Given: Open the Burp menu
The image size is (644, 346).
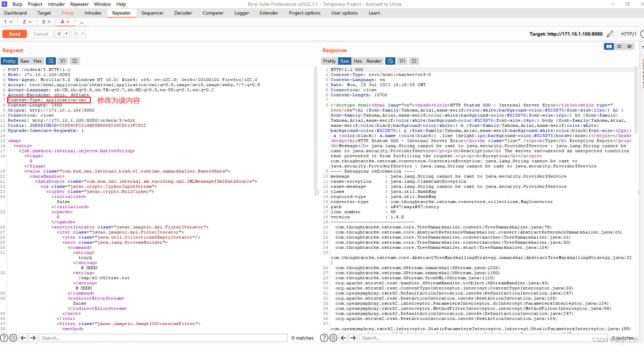Looking at the screenshot, I should click(x=17, y=4).
